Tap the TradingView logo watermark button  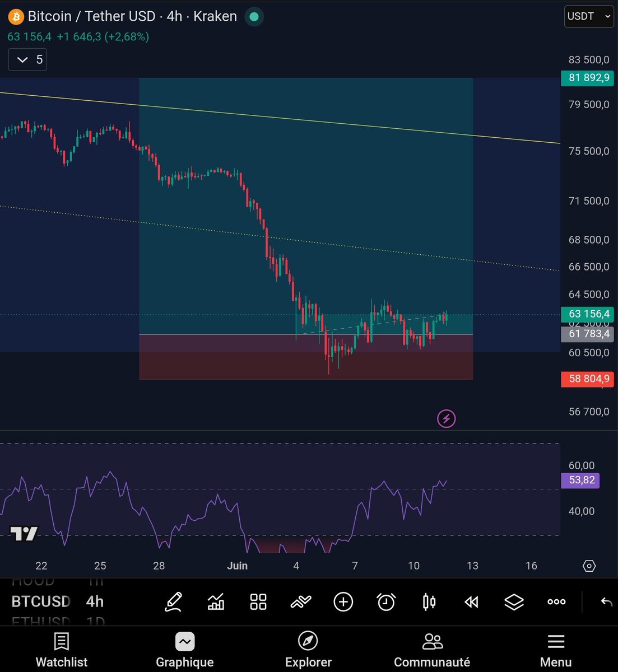click(24, 534)
